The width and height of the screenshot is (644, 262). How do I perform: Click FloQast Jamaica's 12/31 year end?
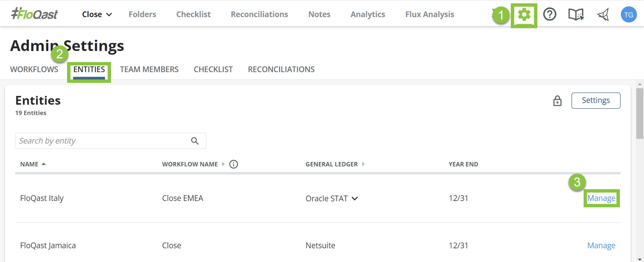(x=458, y=246)
